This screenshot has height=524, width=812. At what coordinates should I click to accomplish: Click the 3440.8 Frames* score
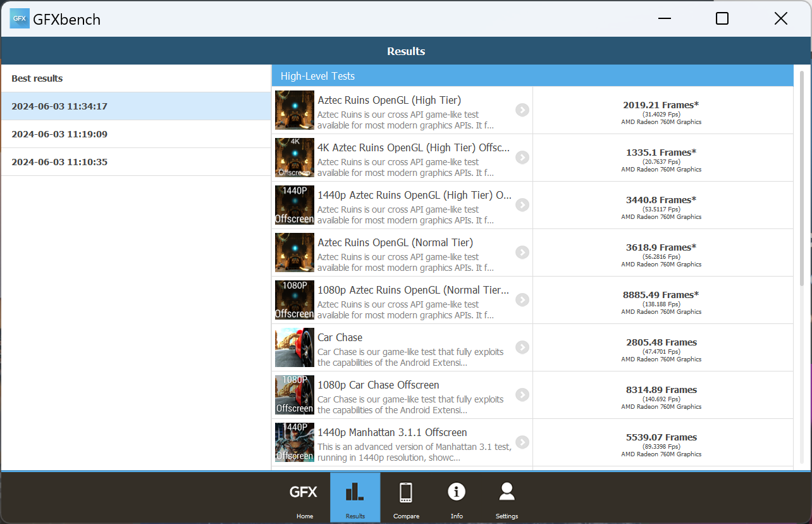pyautogui.click(x=661, y=200)
